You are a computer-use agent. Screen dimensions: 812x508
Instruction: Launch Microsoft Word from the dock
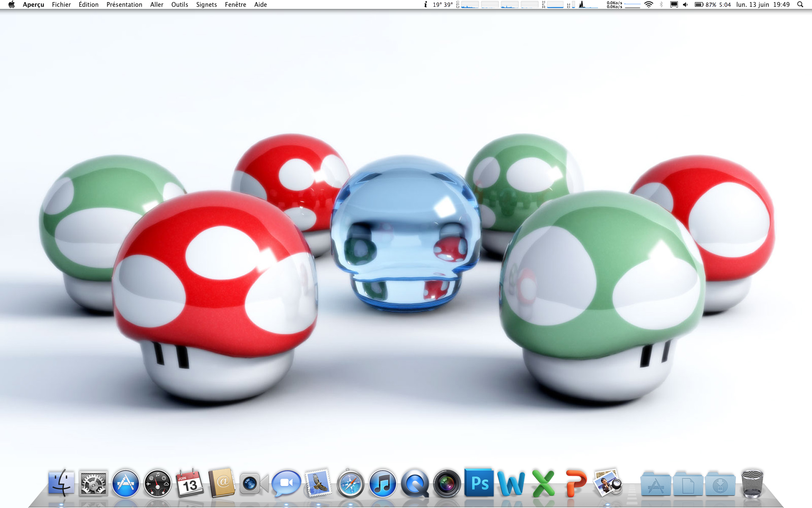click(511, 483)
